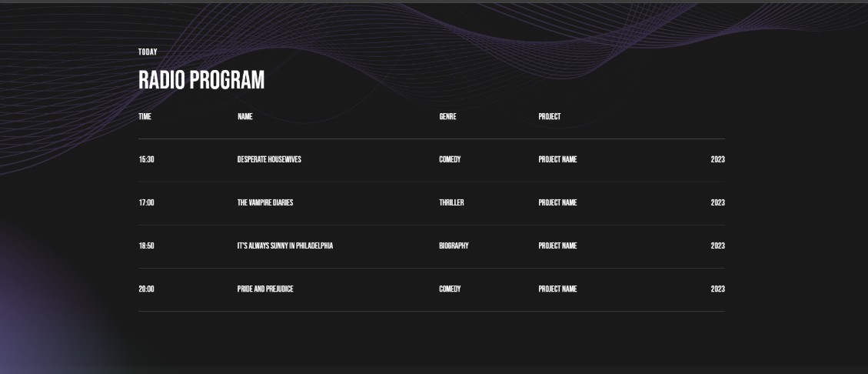The height and width of the screenshot is (374, 868).
Task: Select the 15:30 time slot
Action: (x=146, y=159)
